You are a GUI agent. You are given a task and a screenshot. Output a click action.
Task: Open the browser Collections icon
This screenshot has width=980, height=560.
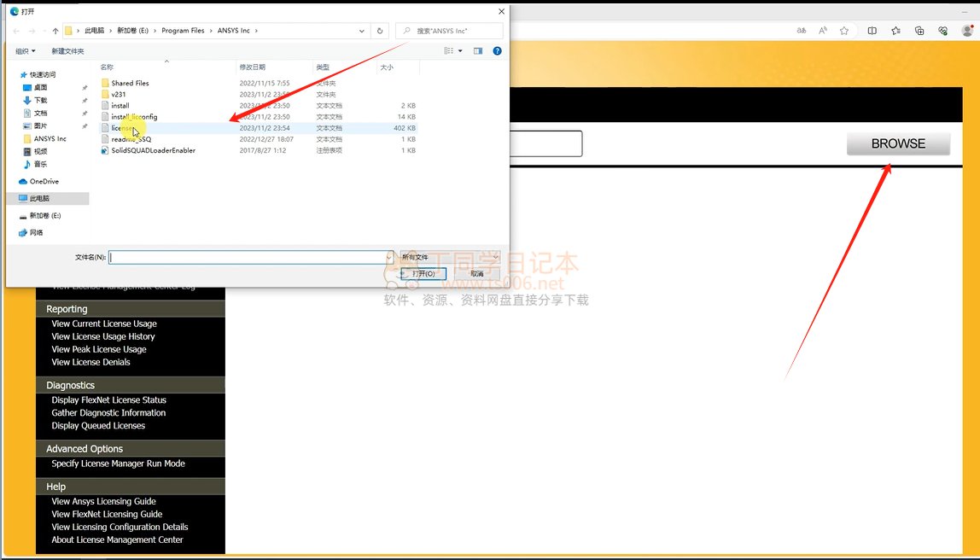click(x=919, y=31)
